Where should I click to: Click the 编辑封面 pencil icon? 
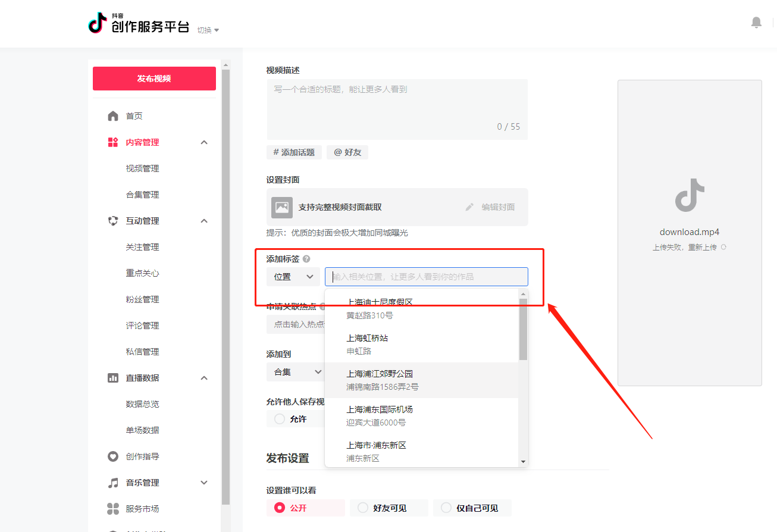click(x=470, y=207)
